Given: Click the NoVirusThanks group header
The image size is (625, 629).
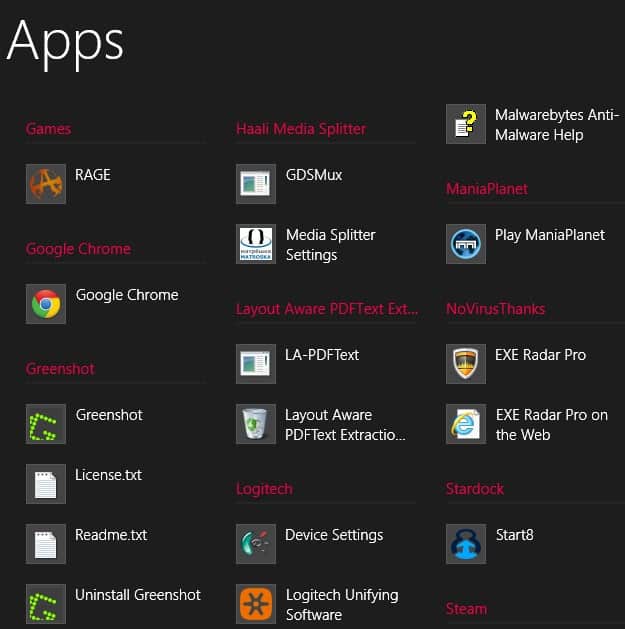Looking at the screenshot, I should tap(495, 309).
